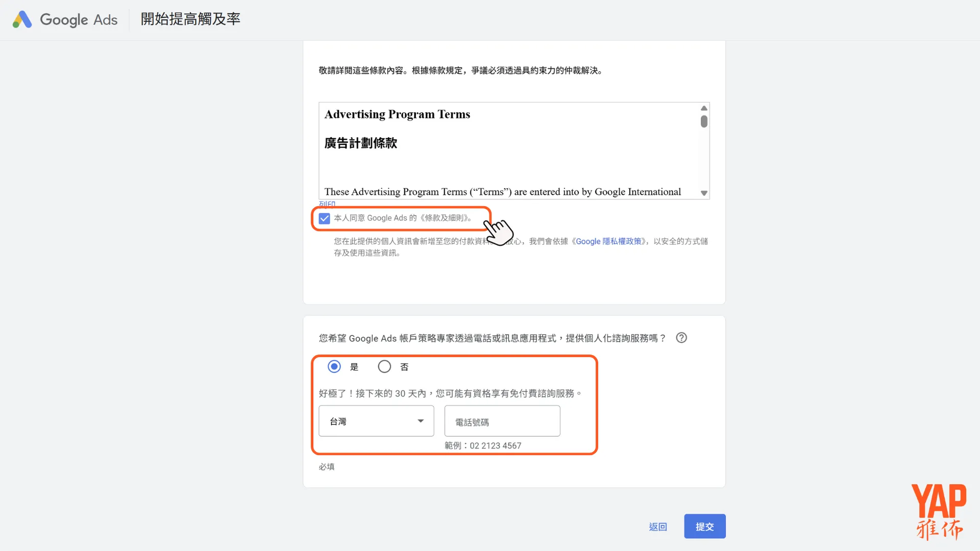
Task: Open the help question mark tooltip
Action: click(x=681, y=337)
